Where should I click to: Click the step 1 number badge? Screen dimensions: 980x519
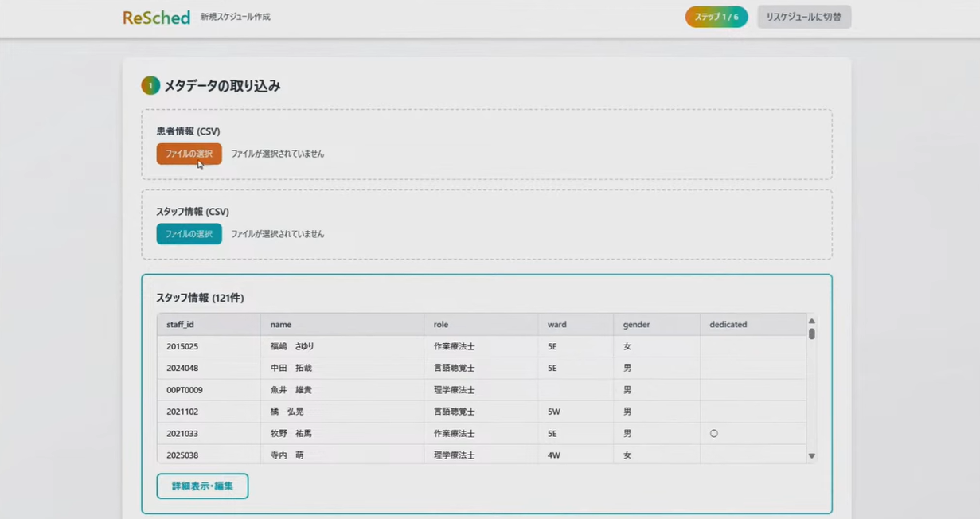pos(150,85)
